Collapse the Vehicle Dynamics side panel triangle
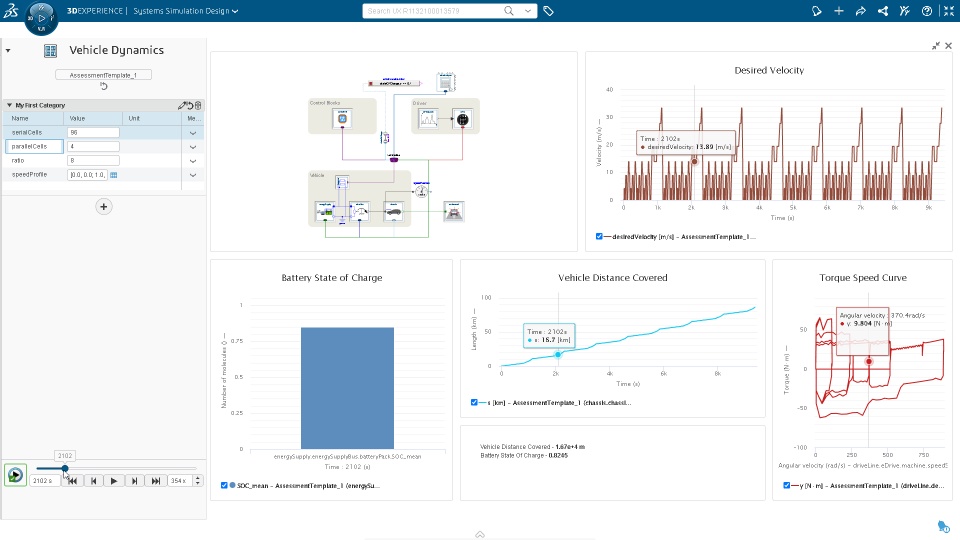The image size is (960, 540). pos(8,50)
